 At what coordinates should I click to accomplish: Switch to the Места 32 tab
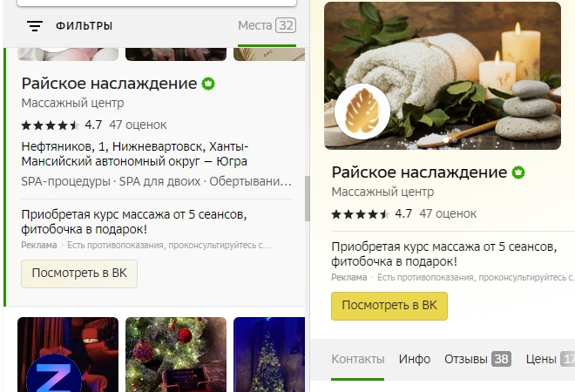pyautogui.click(x=267, y=25)
